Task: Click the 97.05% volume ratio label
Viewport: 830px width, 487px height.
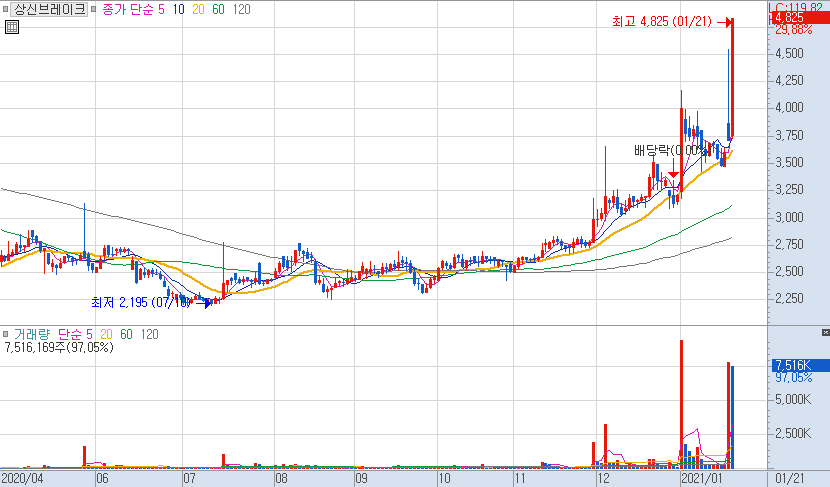Action: coord(793,377)
